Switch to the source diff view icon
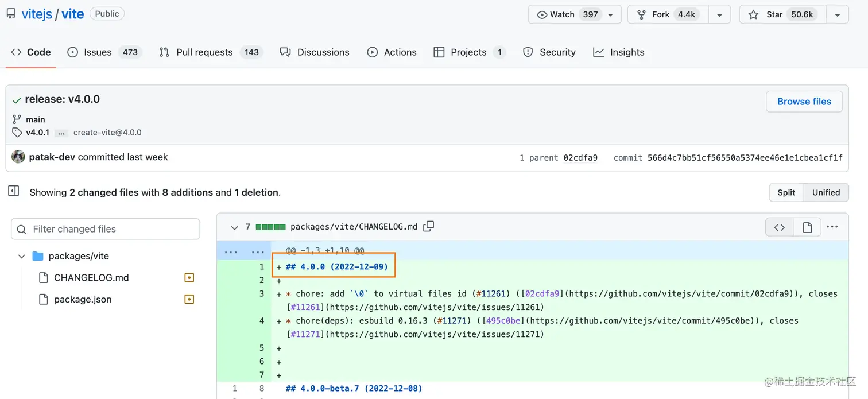The height and width of the screenshot is (399, 868). [x=779, y=227]
